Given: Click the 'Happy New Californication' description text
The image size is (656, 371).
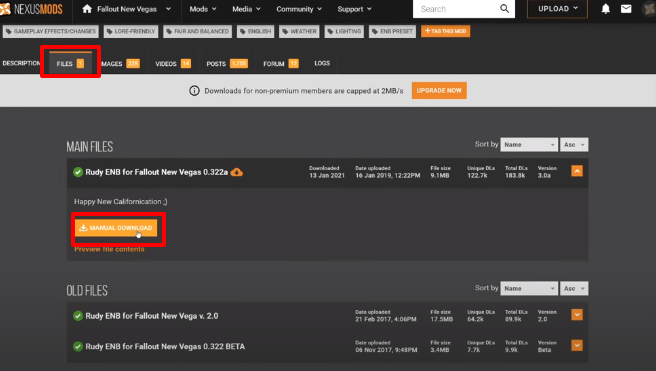Looking at the screenshot, I should (120, 202).
